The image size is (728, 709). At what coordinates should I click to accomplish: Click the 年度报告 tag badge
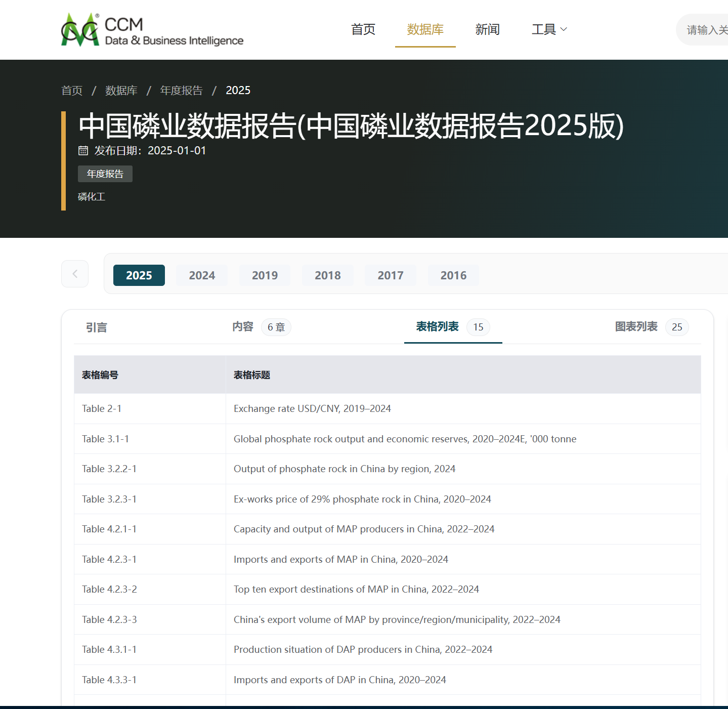105,174
